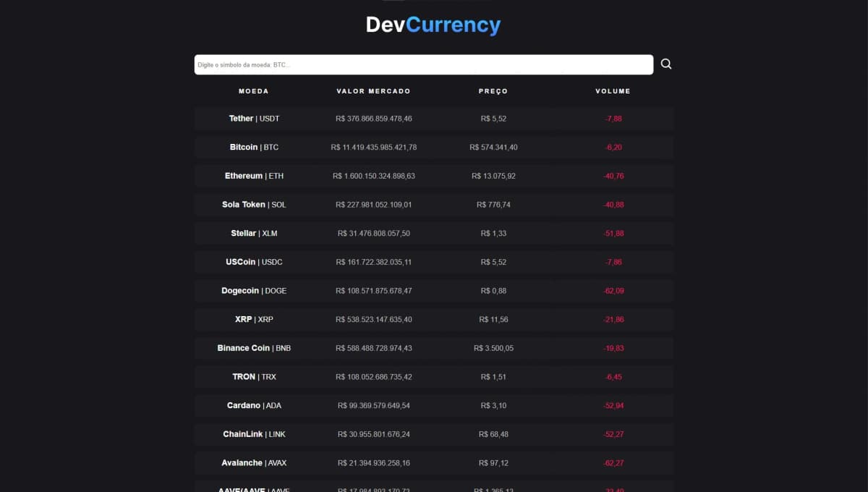Screen dimensions: 868x492
Task: Open the Avalanche | AVAX coin link
Action: tap(254, 463)
